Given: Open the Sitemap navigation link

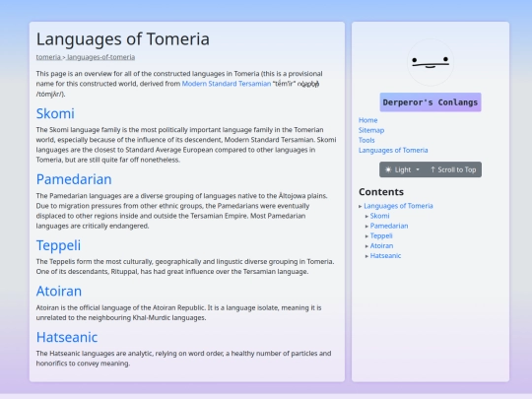Looking at the screenshot, I should click(x=371, y=130).
